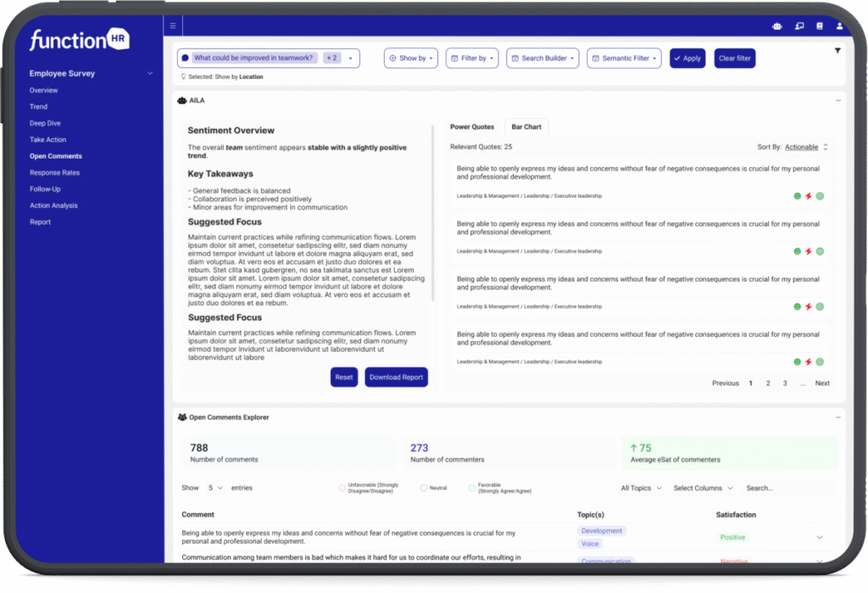Select Open Comments in the sidebar

(55, 156)
